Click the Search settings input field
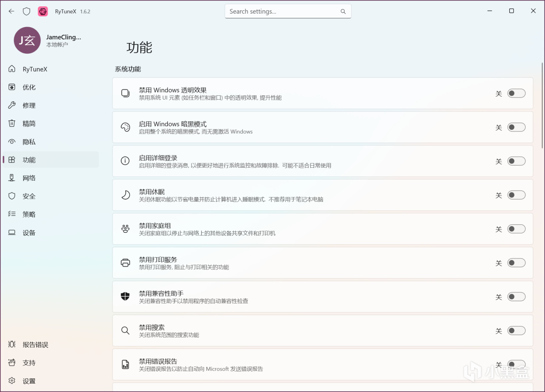 (288, 11)
